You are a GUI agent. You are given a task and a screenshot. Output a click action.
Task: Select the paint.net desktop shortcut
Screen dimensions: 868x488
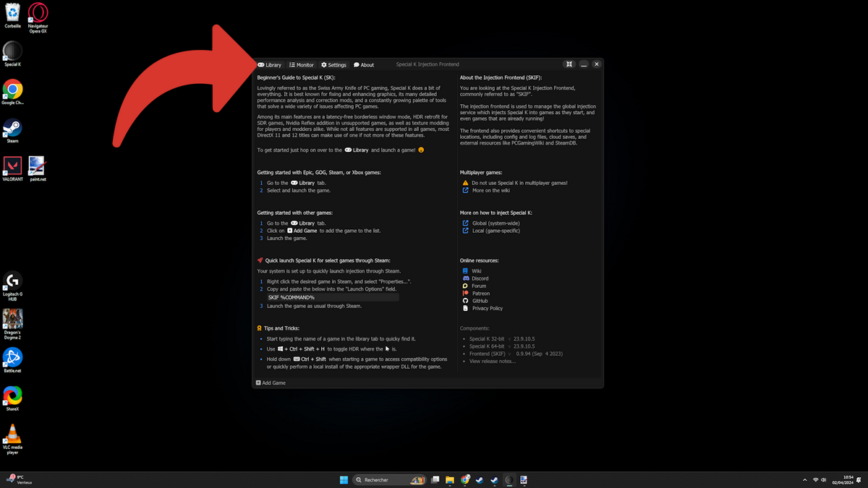click(x=38, y=169)
